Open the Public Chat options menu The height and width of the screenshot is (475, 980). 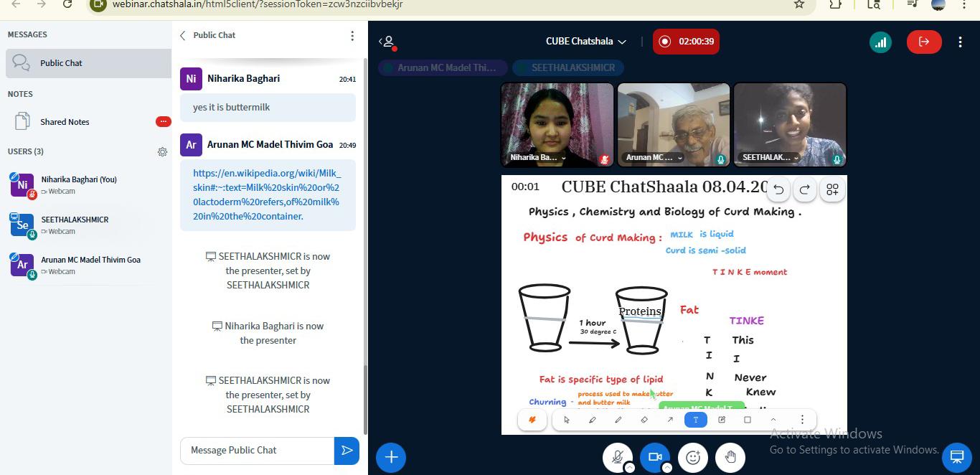pyautogui.click(x=352, y=35)
